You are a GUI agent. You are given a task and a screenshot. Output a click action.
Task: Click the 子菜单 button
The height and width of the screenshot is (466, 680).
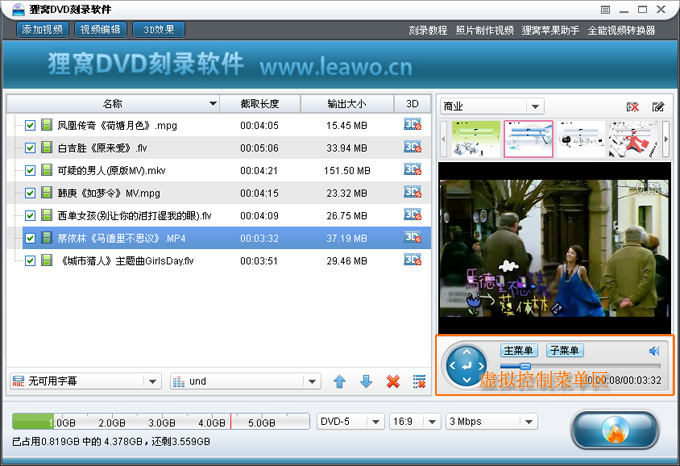click(565, 350)
